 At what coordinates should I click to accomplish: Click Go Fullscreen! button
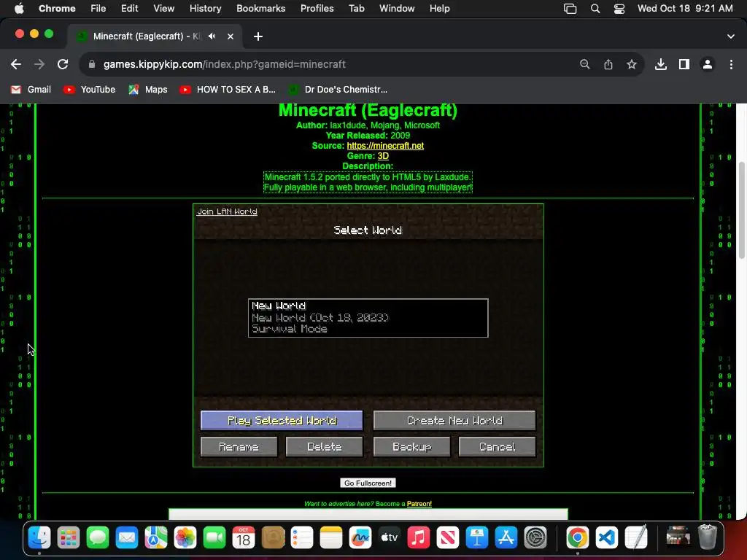[x=368, y=483]
